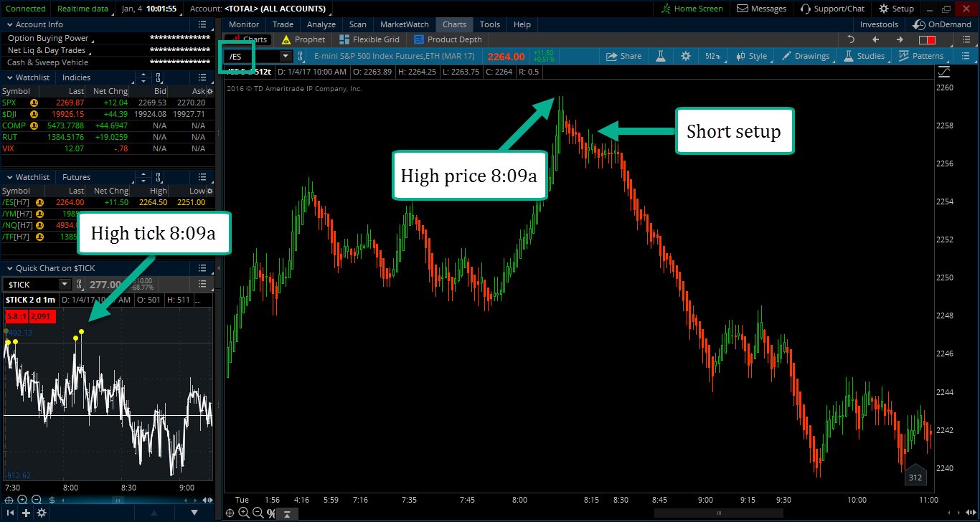This screenshot has width=980, height=522.
Task: Open the Style menu
Action: [x=751, y=56]
